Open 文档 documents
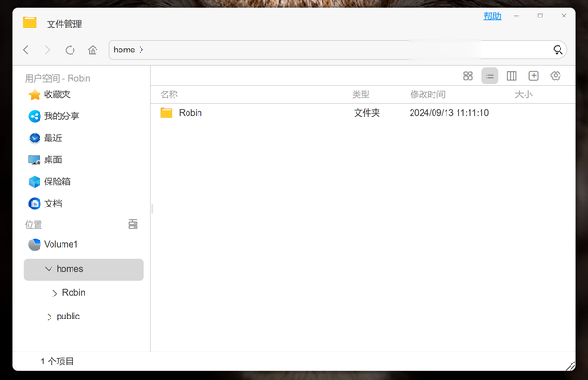 [35, 204]
